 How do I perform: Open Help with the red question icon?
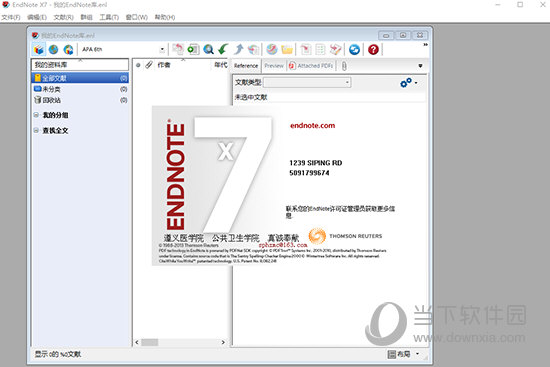[373, 49]
